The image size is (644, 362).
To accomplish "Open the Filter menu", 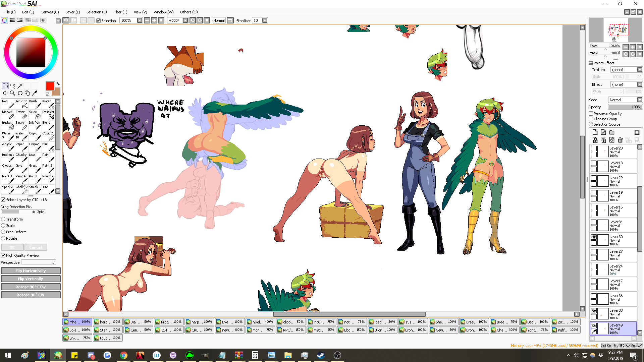I will pyautogui.click(x=120, y=12).
